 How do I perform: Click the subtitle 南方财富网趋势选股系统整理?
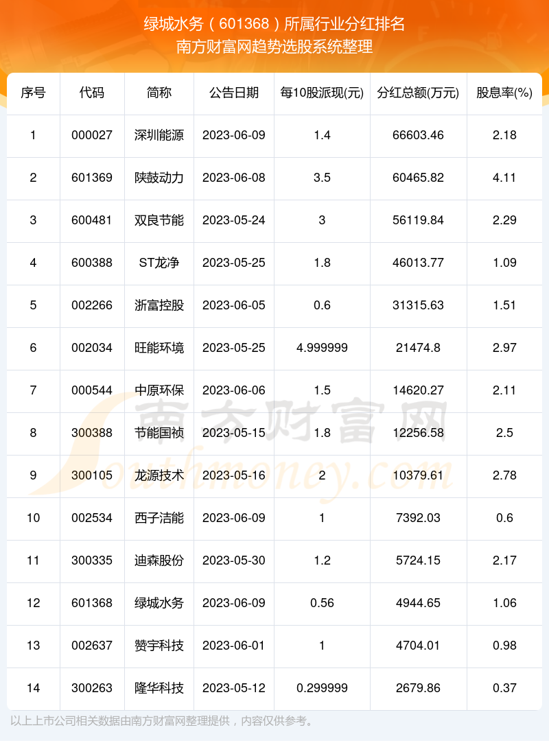274,47
